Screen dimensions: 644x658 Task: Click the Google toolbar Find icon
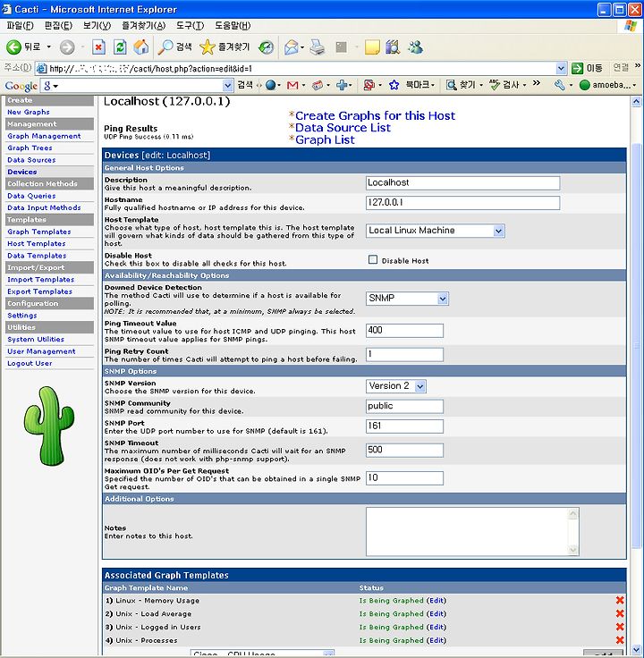tap(452, 85)
